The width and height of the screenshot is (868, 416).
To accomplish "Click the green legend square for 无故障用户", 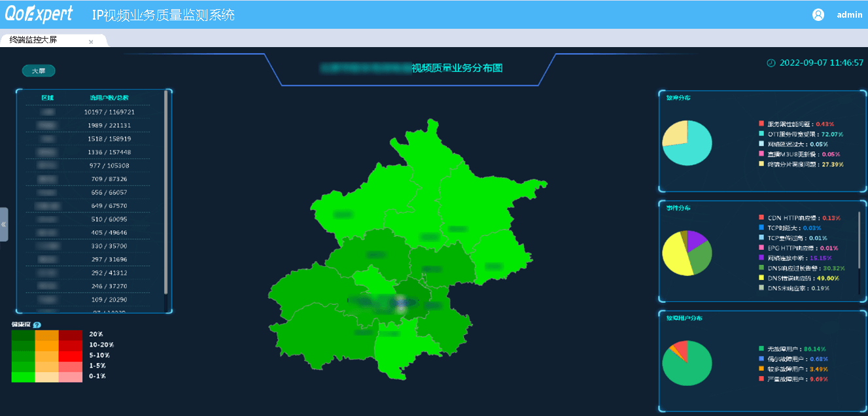I will coord(761,349).
